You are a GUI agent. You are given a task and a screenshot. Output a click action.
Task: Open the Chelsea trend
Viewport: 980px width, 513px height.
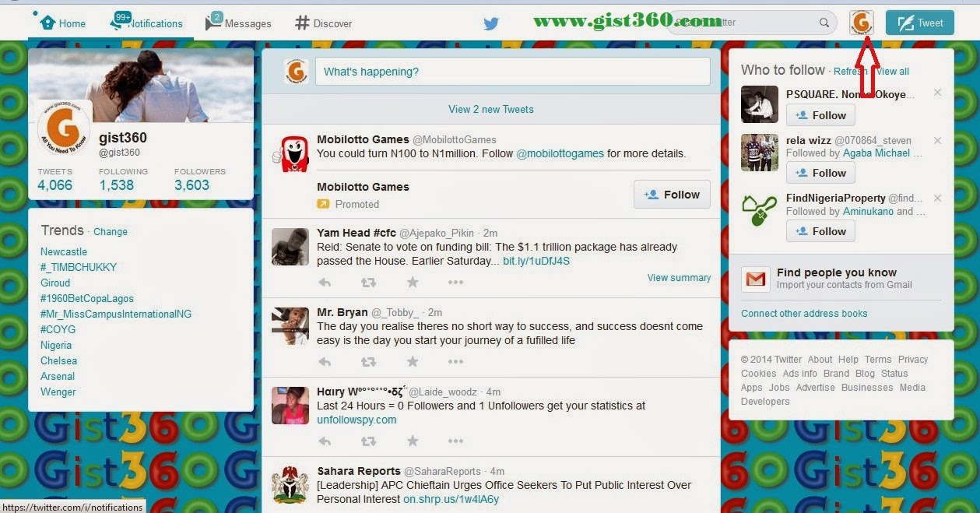click(58, 360)
